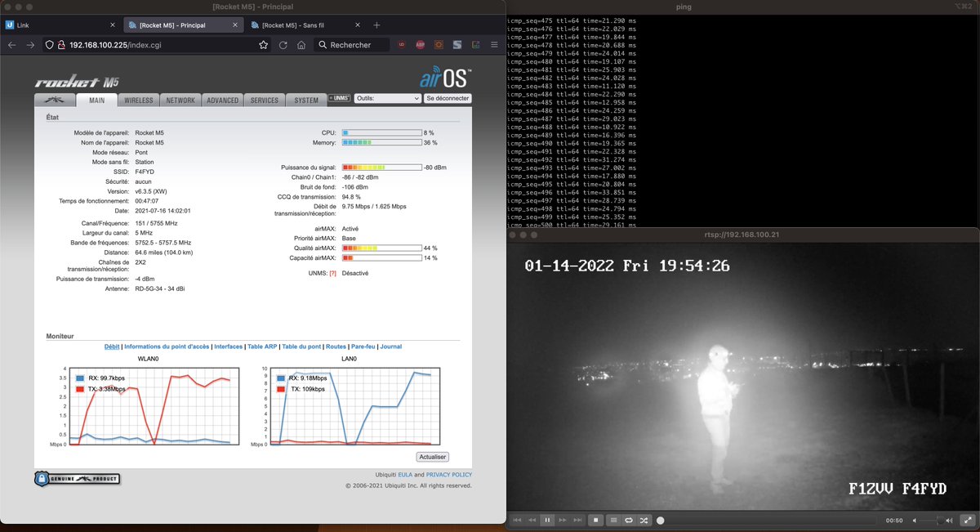Open the uBlock Origin extension icon
The height and width of the screenshot is (532, 980).
coord(403,45)
